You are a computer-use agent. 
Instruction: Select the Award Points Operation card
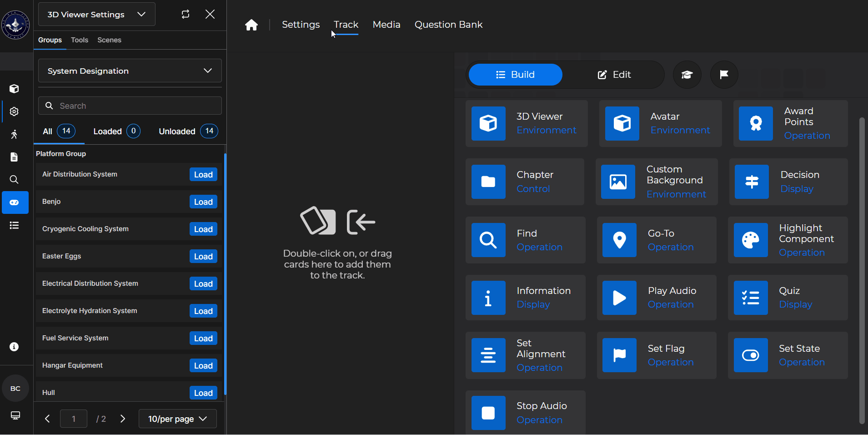[790, 124]
